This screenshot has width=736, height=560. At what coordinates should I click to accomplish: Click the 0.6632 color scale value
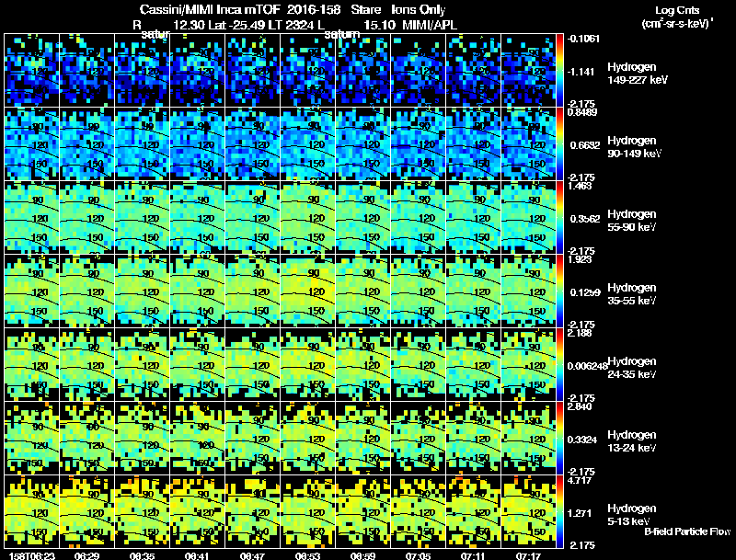pos(585,145)
